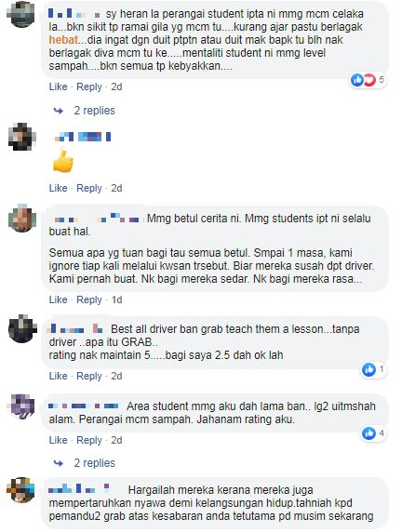This screenshot has height=532, width=415.
Task: Reply to 'Area student mmg aku' comment
Action: pyautogui.click(x=89, y=441)
